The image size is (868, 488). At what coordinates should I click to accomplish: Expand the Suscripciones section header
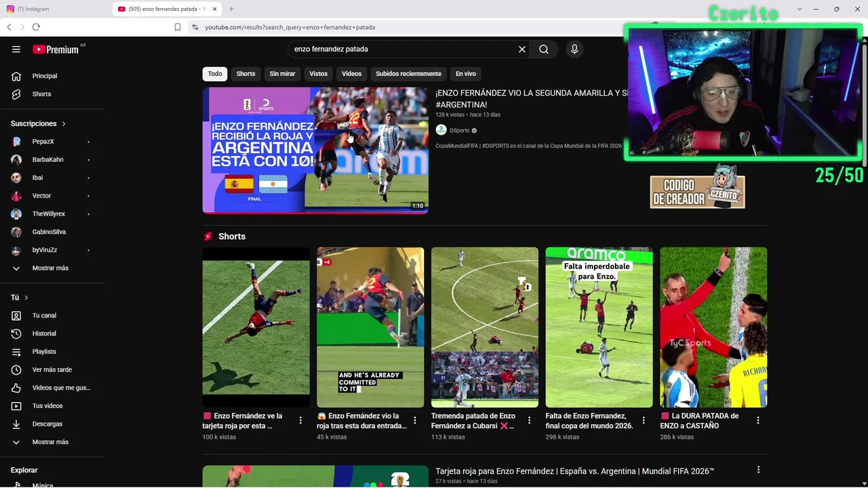(39, 124)
